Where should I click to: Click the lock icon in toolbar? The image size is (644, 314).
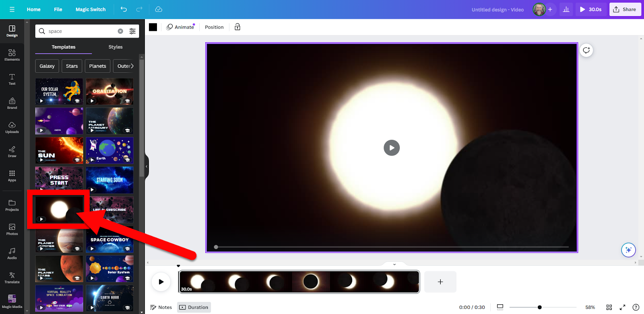pyautogui.click(x=237, y=27)
